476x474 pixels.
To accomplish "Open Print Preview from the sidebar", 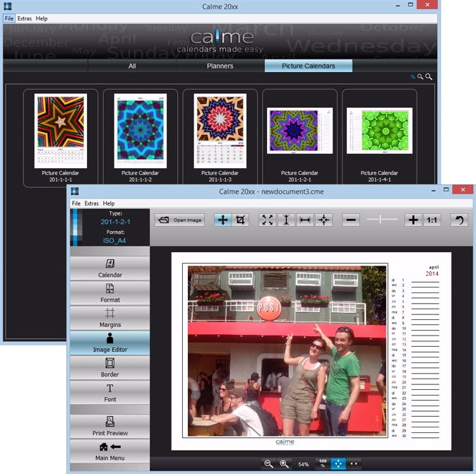I will (110, 426).
